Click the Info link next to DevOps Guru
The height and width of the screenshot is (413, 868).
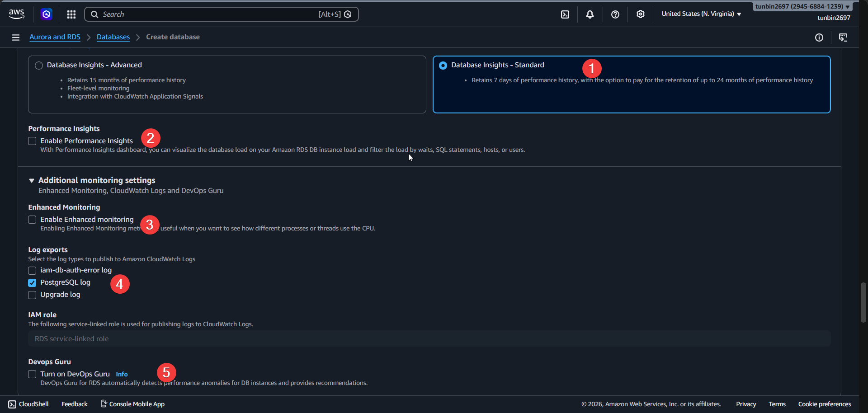point(121,374)
